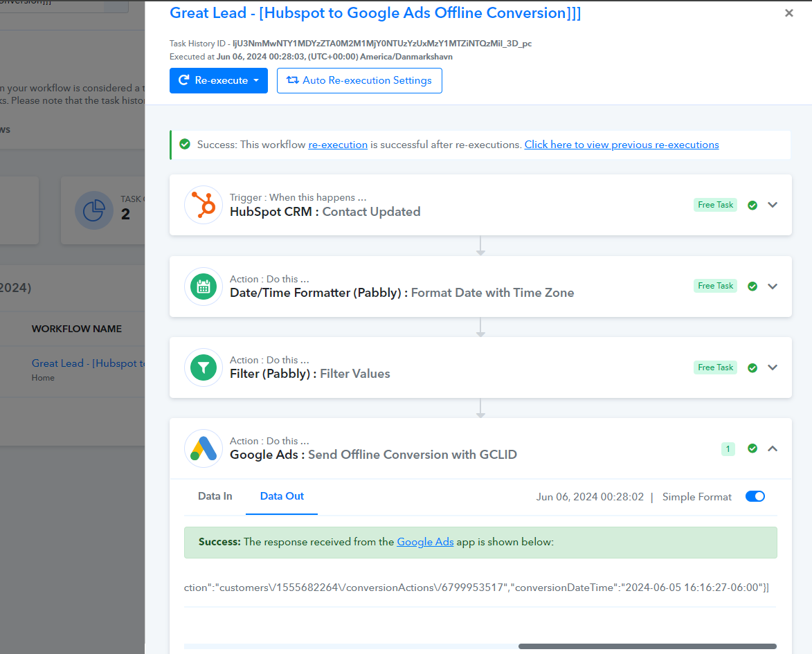The height and width of the screenshot is (654, 812).
Task: Click the Date/Time Formatter calendar icon
Action: tap(204, 287)
